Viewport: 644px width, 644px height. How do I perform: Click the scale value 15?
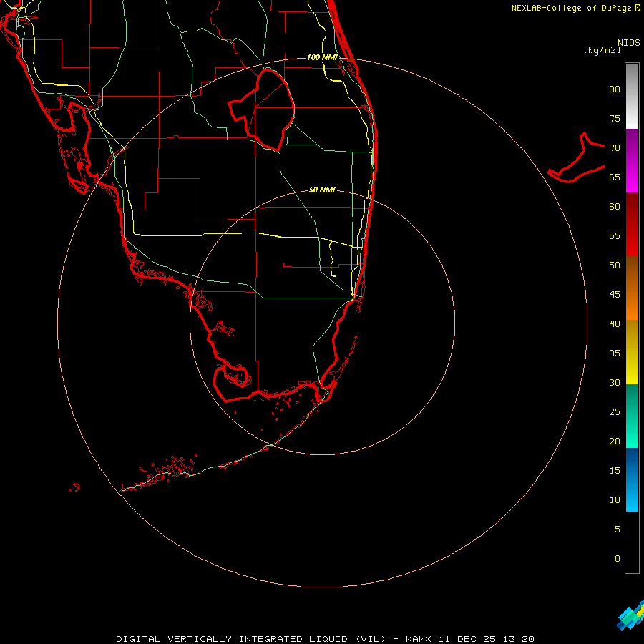point(615,471)
